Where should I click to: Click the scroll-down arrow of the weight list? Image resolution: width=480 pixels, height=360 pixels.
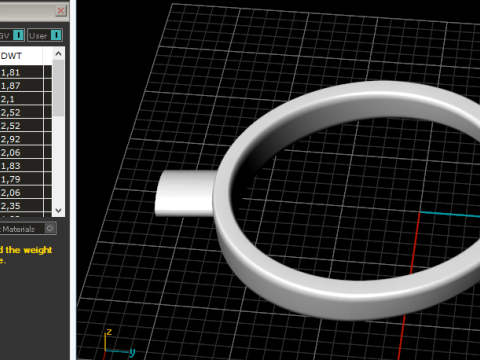pyautogui.click(x=58, y=210)
